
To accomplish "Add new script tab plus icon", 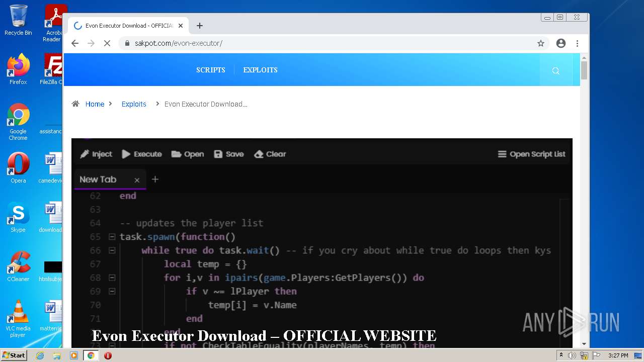I will pos(155,179).
